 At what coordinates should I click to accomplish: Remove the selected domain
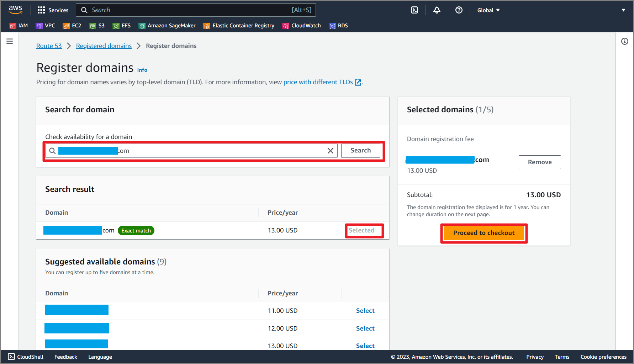click(x=540, y=162)
